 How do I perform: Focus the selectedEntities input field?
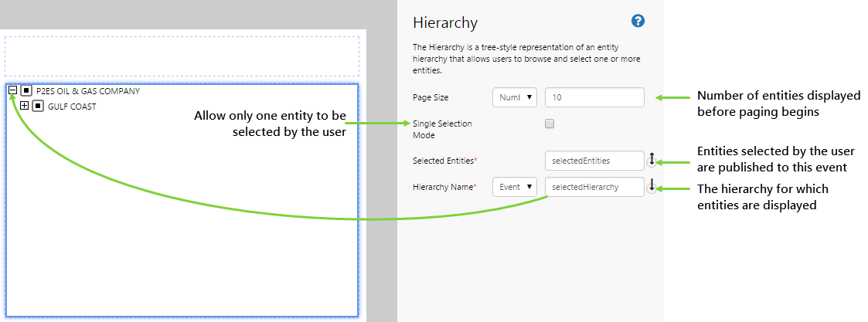tap(594, 161)
